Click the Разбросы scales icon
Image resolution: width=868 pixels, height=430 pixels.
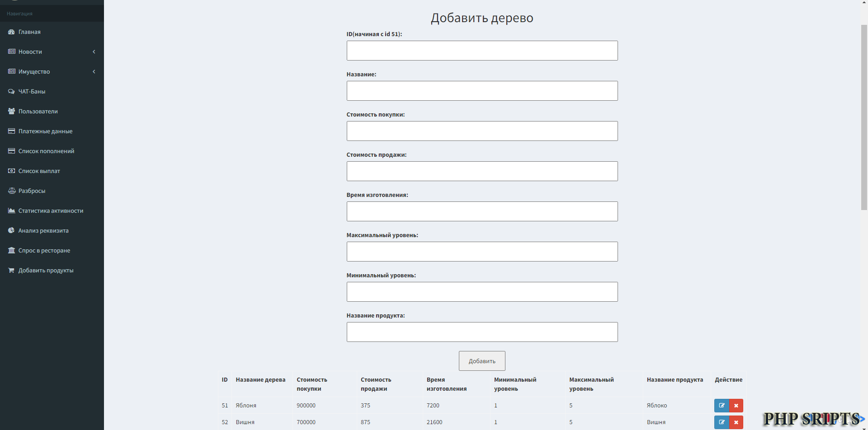click(11, 191)
